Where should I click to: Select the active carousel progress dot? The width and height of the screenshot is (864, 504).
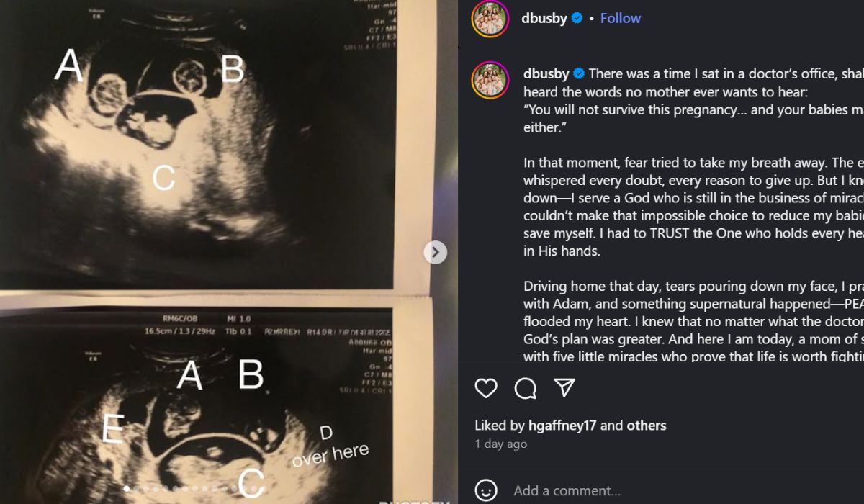126,488
